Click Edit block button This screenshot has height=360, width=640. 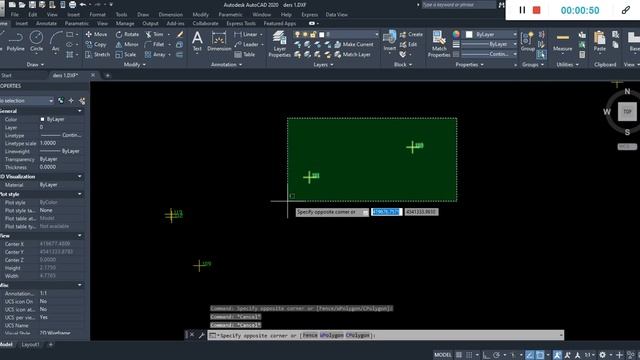[409, 44]
